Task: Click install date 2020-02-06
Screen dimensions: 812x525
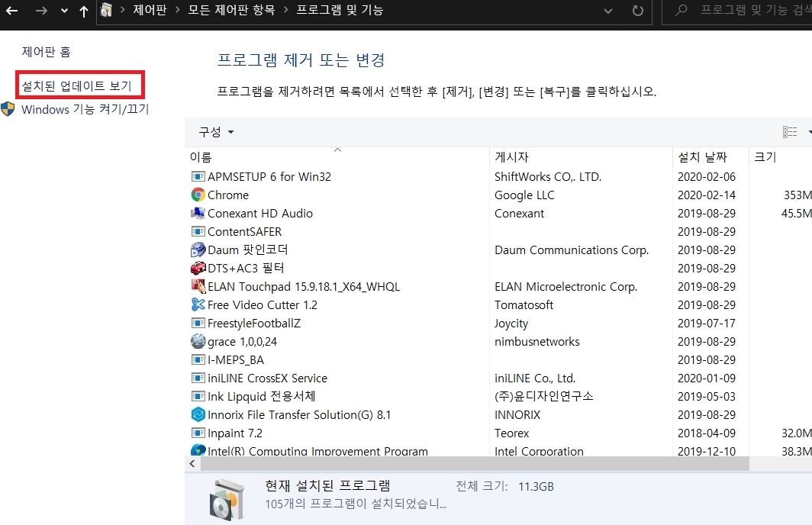Action: pos(707,176)
